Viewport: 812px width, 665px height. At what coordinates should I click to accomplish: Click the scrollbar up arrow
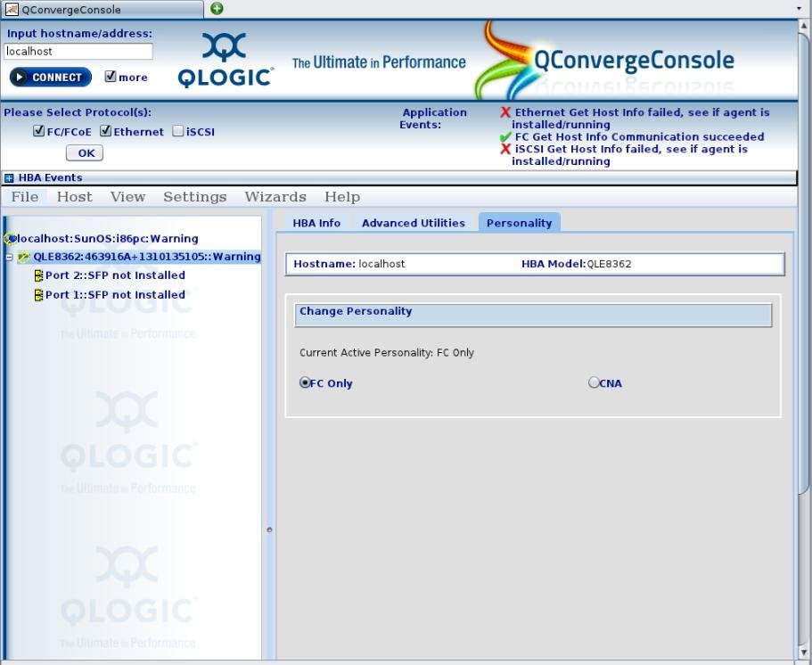coord(804,25)
